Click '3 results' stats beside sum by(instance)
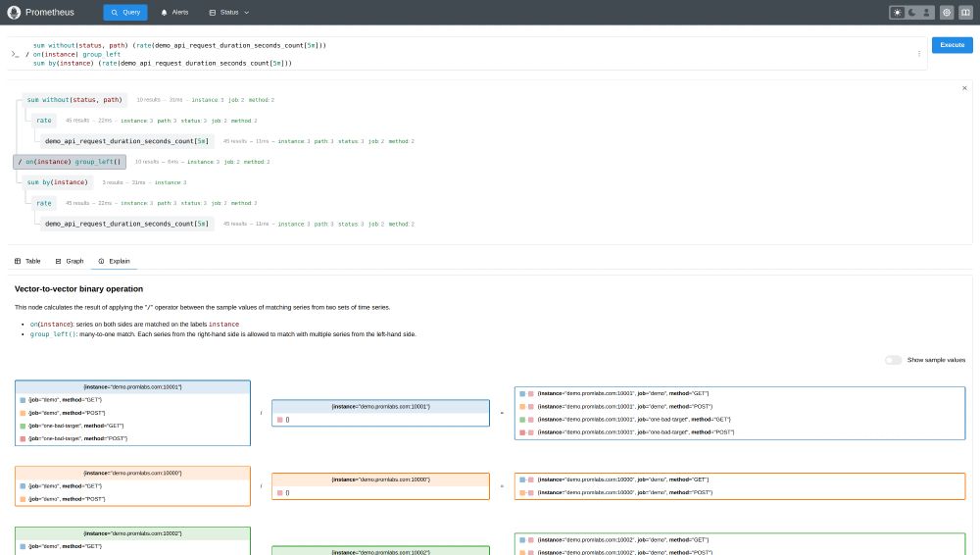The height and width of the screenshot is (555, 980). point(113,182)
